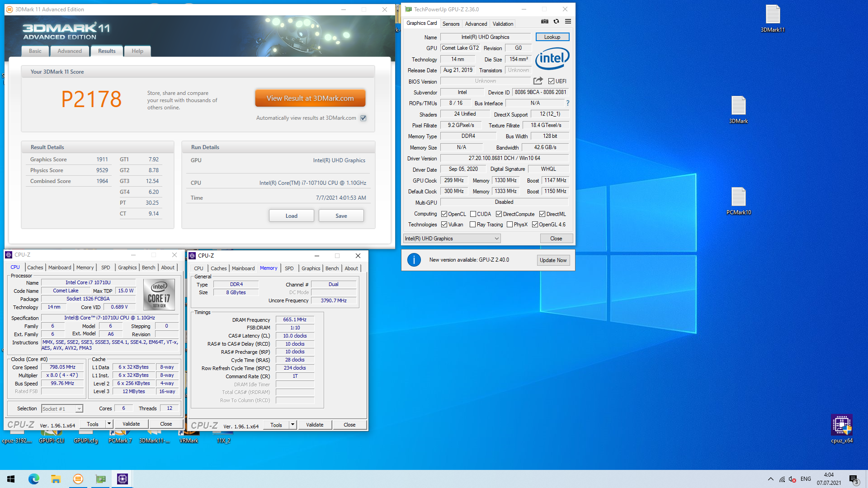The height and width of the screenshot is (488, 868).
Task: Click the P2178 score text
Action: pyautogui.click(x=91, y=99)
